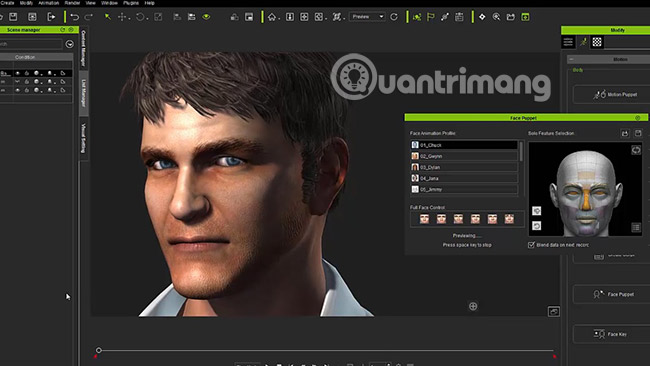This screenshot has height=366, width=650.
Task: Click the reset arrow icon on head preview
Action: [x=536, y=225]
